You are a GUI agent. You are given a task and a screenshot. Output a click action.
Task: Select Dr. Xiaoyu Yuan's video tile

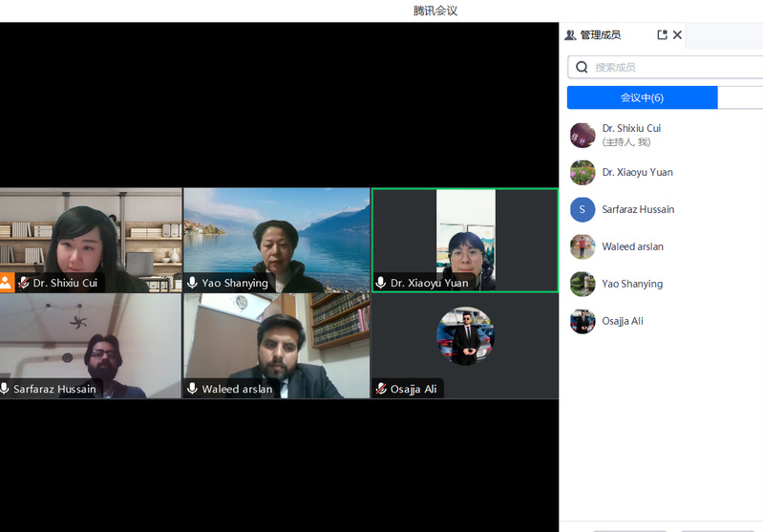pyautogui.click(x=465, y=240)
